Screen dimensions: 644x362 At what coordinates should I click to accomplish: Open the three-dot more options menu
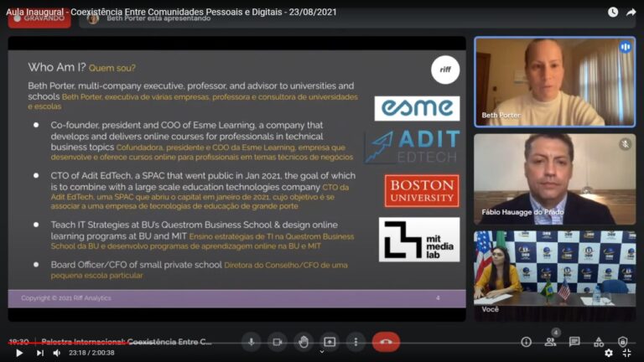pos(356,341)
